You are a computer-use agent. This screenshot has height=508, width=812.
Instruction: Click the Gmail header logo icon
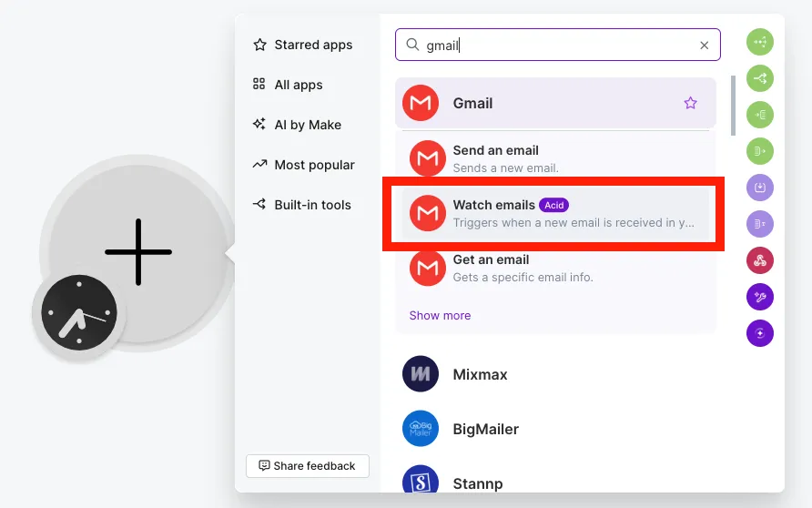[x=421, y=103]
